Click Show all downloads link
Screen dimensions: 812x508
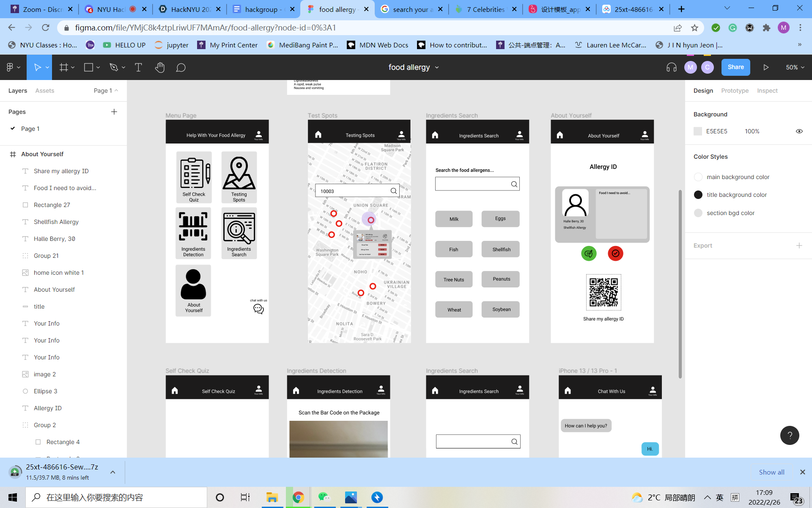click(771, 472)
